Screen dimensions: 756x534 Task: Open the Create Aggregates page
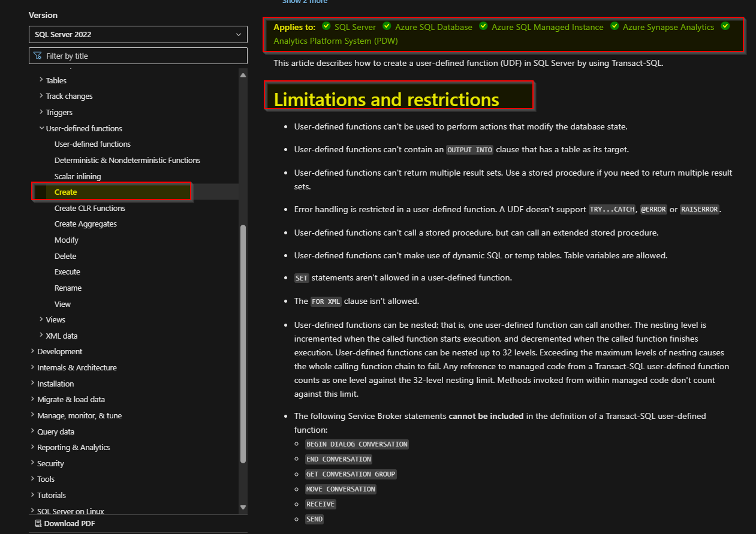[x=86, y=224]
